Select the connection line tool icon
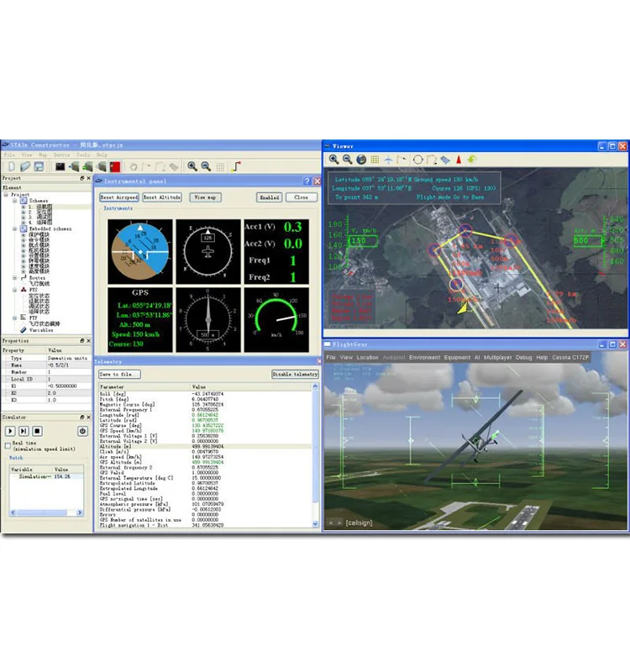630x672 pixels. pos(236,166)
